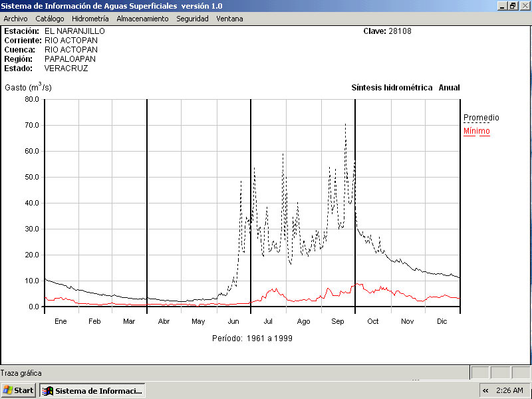Restore down the application window

[x=513, y=5]
